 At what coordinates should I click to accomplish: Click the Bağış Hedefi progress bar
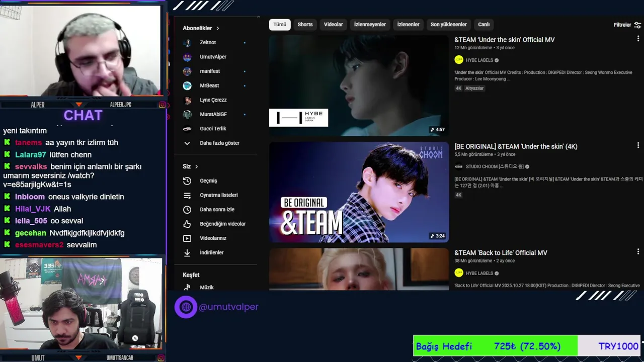[x=526, y=346]
